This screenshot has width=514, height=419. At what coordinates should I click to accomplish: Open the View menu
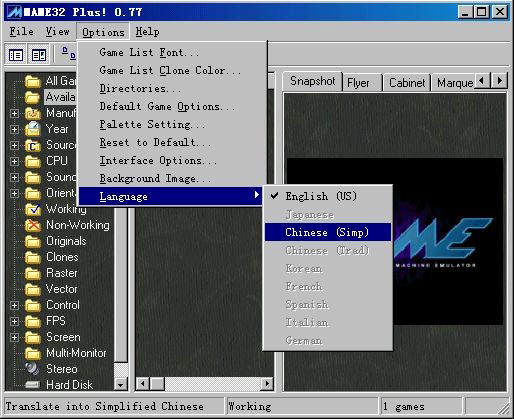pos(58,32)
